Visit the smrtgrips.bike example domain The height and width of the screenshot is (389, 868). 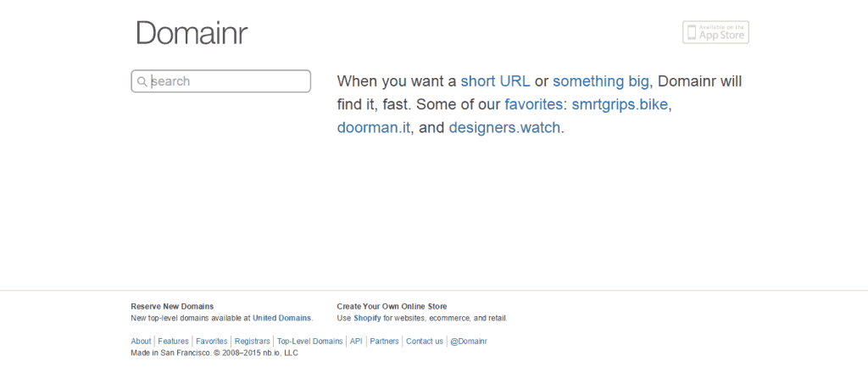pos(620,104)
